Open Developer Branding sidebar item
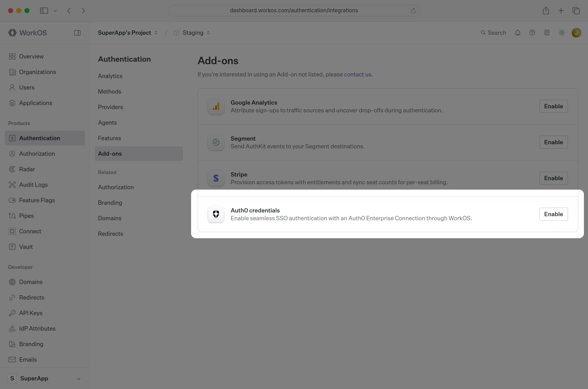588x389 pixels. [45, 344]
